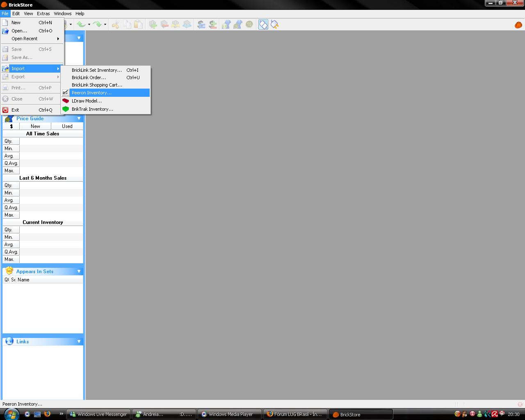The width and height of the screenshot is (525, 420).
Task: Toggle the highlighted view mode toolbar button
Action: coord(263,25)
